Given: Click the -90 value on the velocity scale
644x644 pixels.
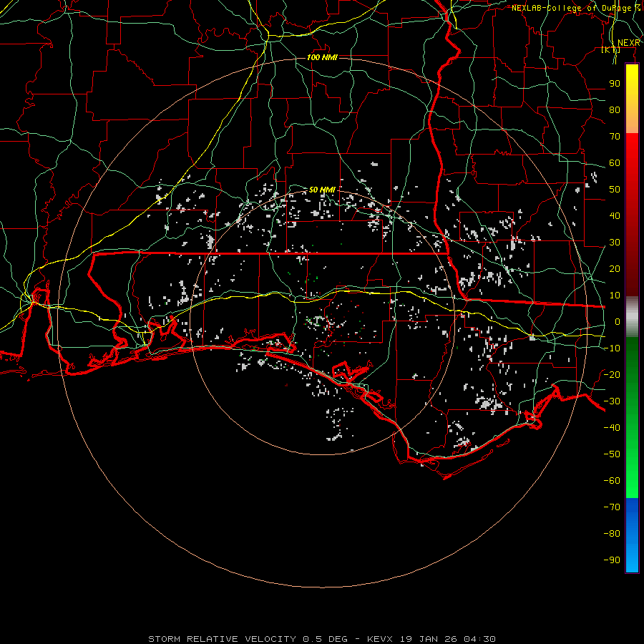Looking at the screenshot, I should [612, 560].
